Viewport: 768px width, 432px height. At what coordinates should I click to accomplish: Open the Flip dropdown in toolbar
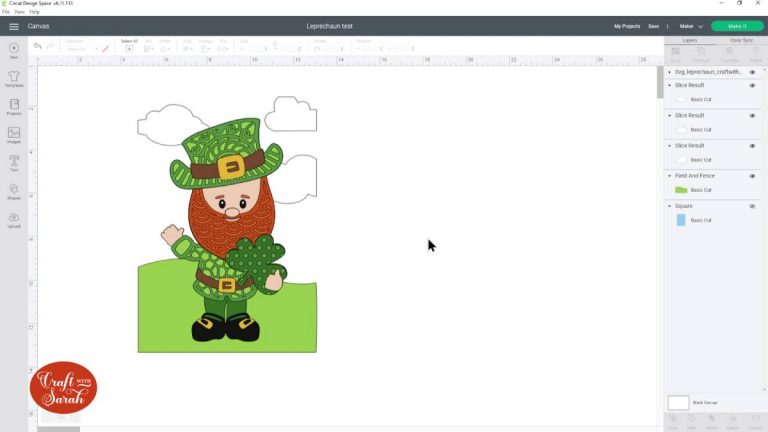(x=223, y=49)
